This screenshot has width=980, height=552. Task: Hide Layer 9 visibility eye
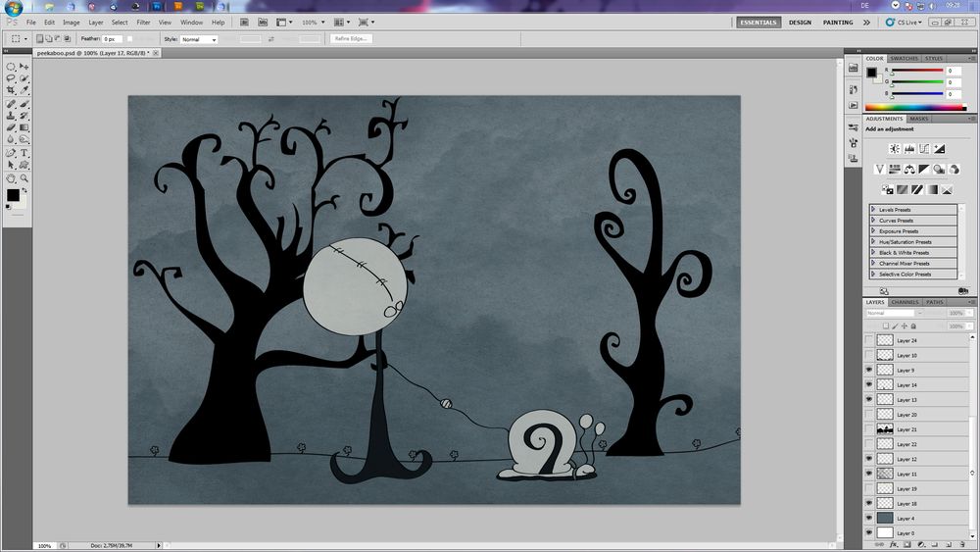coord(868,370)
